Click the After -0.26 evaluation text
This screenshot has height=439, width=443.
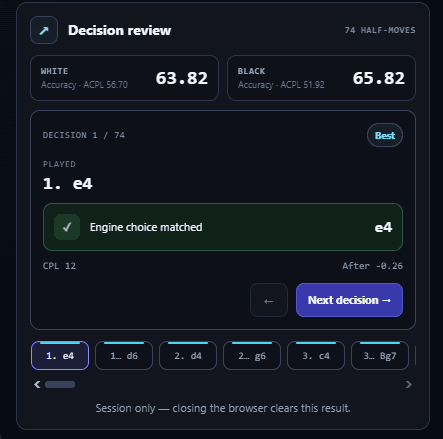[372, 266]
